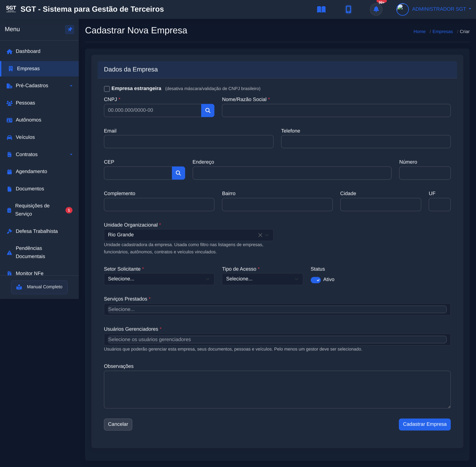The image size is (476, 467).
Task: Open the Setor Solicitante dropdown
Action: tap(159, 279)
